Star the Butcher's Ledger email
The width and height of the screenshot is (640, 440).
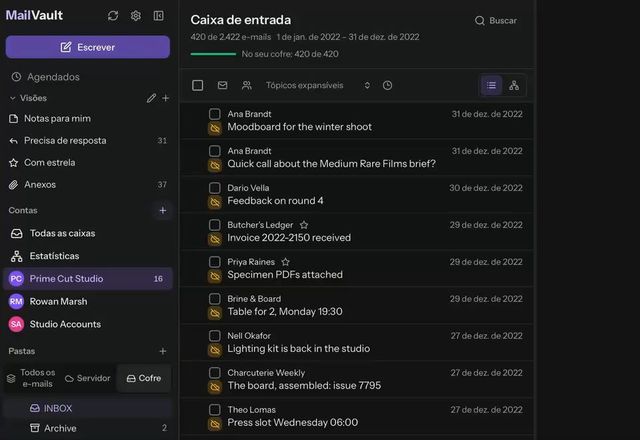pyautogui.click(x=304, y=225)
